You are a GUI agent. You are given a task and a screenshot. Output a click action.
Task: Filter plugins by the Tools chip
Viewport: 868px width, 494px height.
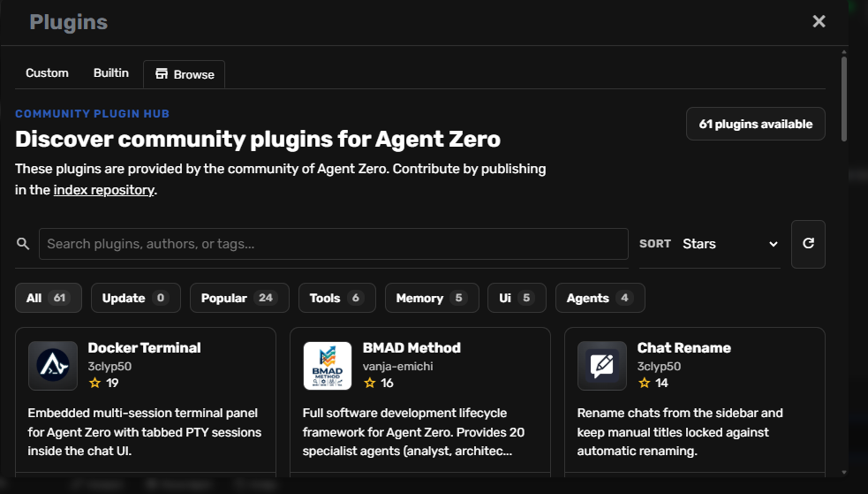(x=336, y=298)
